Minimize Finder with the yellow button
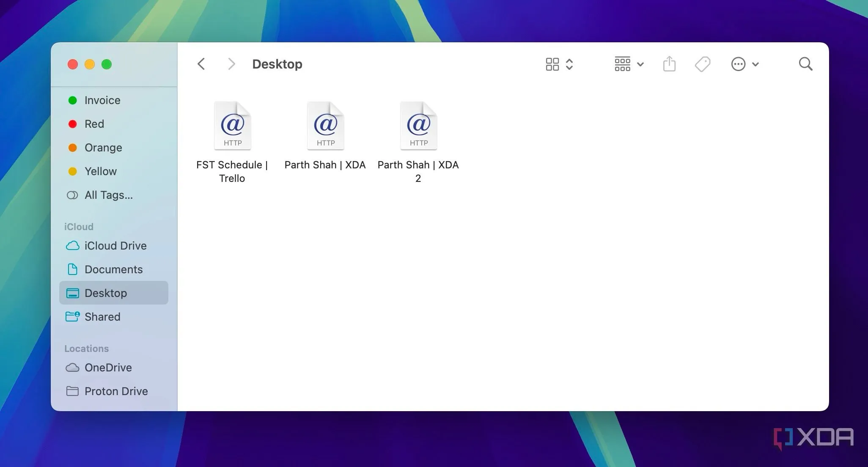 pos(90,64)
